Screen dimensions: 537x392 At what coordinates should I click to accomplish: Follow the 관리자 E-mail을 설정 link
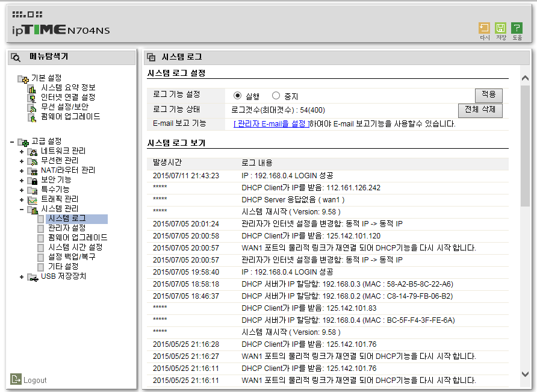(x=272, y=123)
